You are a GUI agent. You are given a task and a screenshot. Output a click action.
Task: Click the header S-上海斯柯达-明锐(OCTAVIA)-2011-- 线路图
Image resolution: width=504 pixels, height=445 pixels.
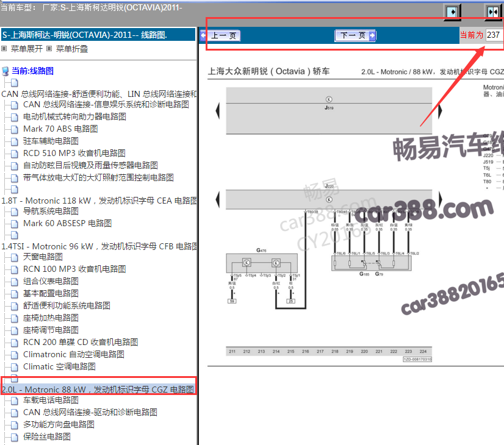85,35
